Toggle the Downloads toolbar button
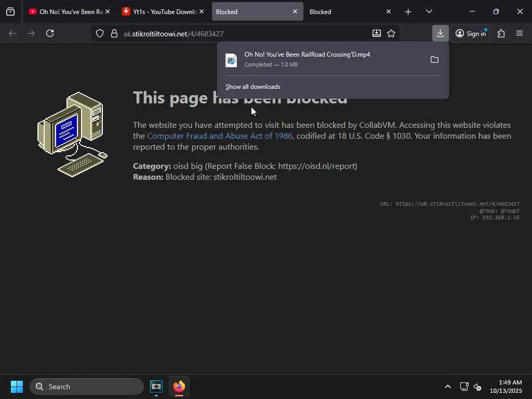 click(441, 33)
